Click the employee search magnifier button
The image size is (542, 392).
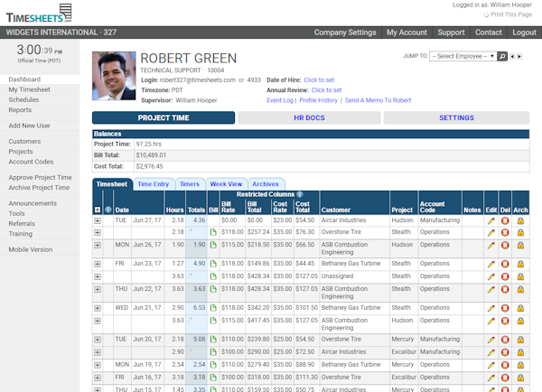point(503,56)
